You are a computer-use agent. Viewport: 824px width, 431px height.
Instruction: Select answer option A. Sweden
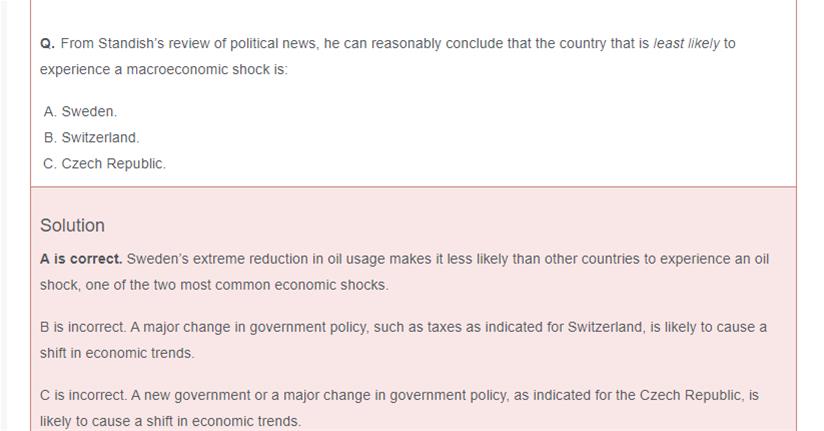(80, 112)
